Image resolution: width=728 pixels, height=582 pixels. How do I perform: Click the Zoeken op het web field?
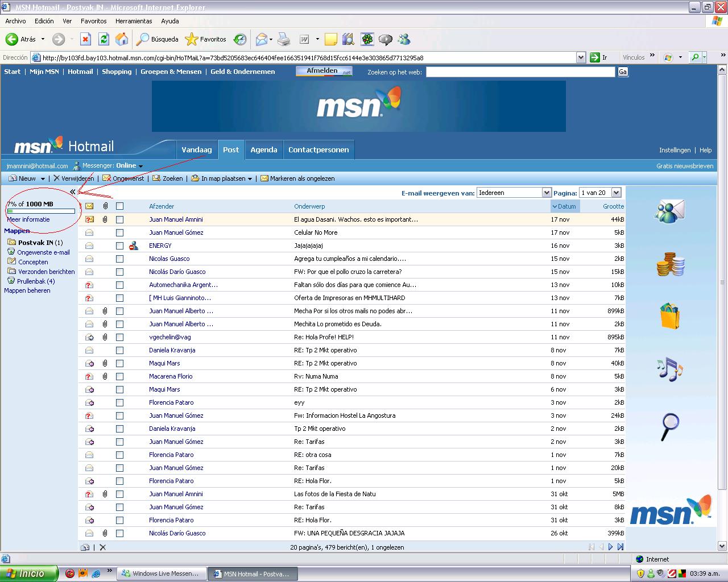coord(520,72)
